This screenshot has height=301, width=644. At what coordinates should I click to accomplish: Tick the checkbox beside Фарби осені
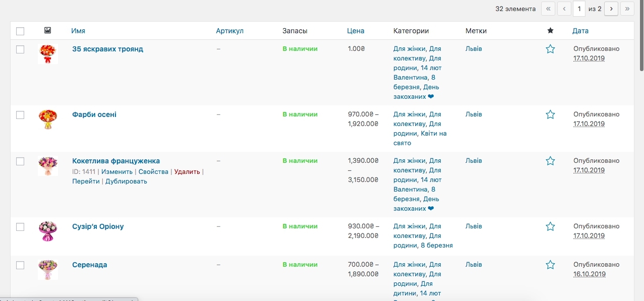click(x=20, y=115)
